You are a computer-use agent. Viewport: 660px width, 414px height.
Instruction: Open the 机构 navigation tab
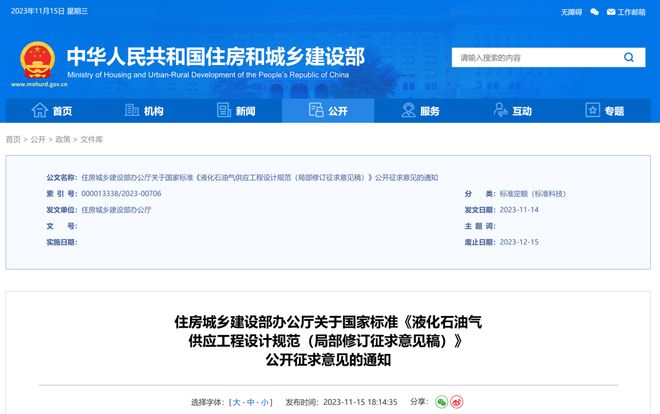(x=144, y=111)
